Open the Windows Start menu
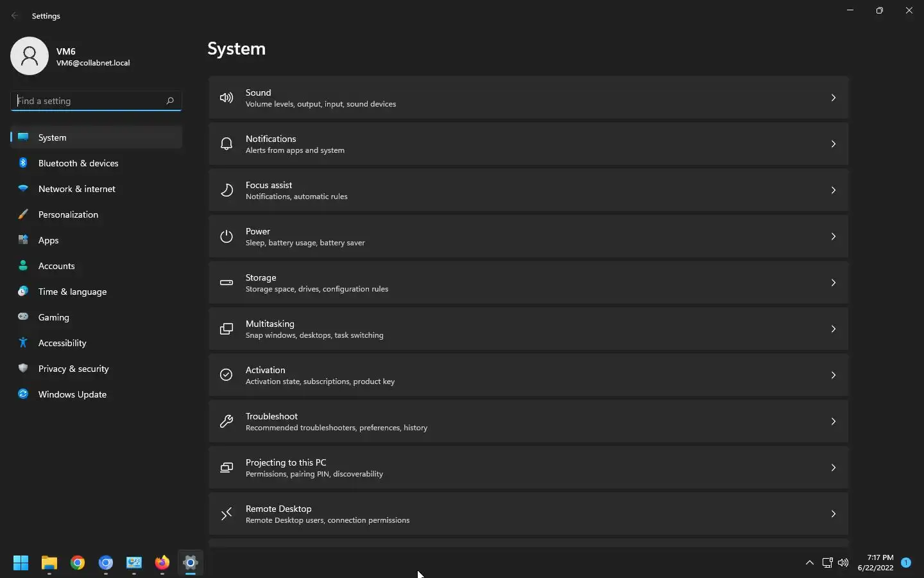Screen dimensions: 924x578 [21, 563]
